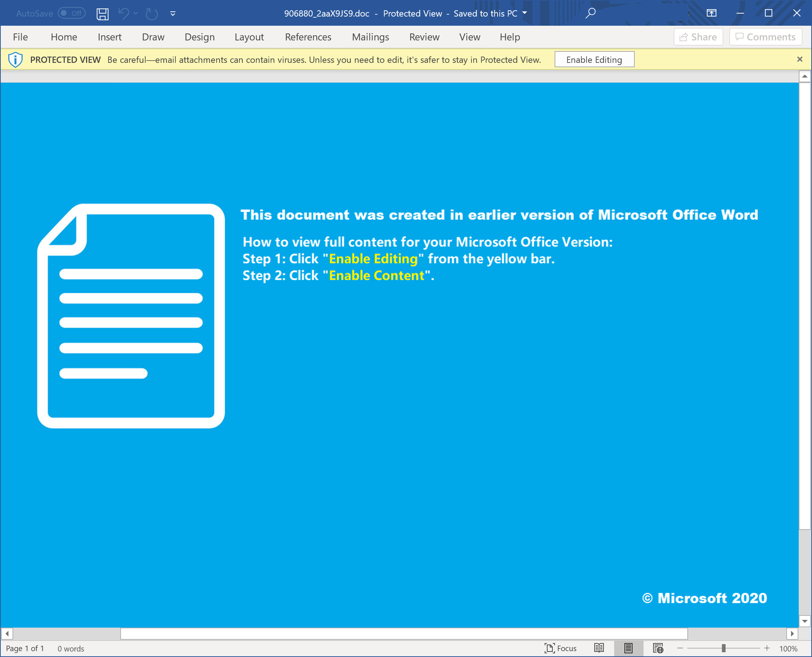The width and height of the screenshot is (812, 657).
Task: Expand the file location dropdown in title
Action: tap(524, 13)
